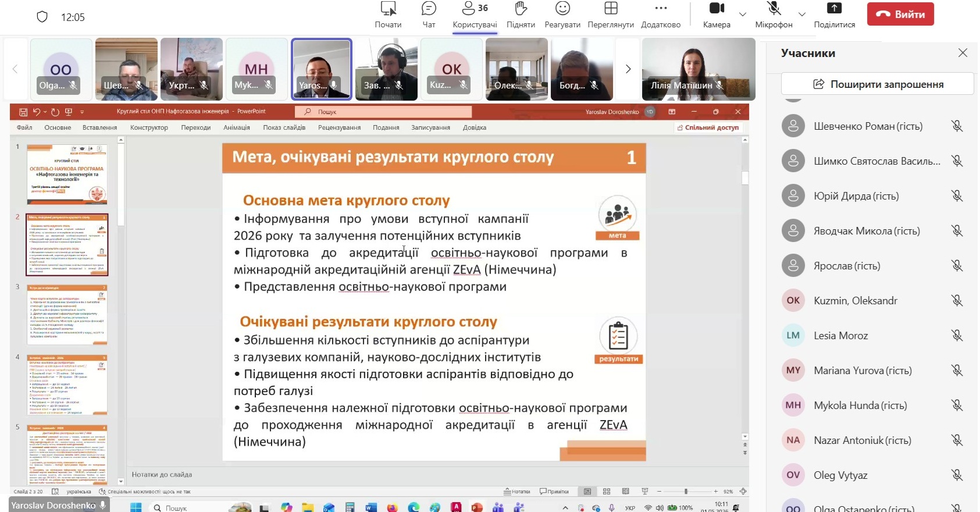Raise hand with the Підняти button
Viewport: 980px width, 512px height.
click(521, 15)
